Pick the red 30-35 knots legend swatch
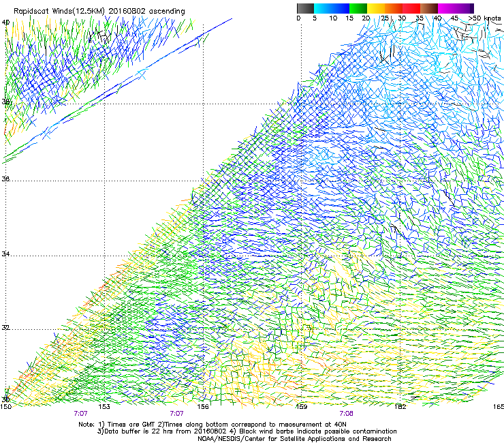This screenshot has height=443, width=504. coord(411,8)
